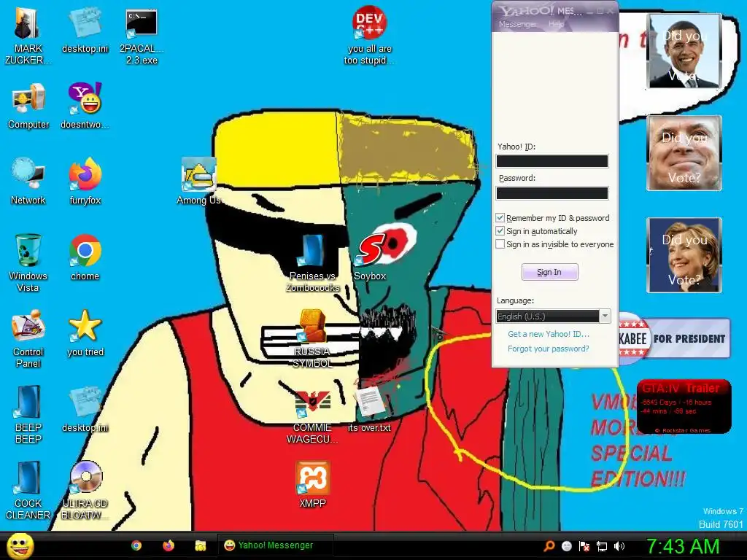The image size is (747, 560).
Task: Expand the Language dropdown arrow
Action: [x=605, y=316]
